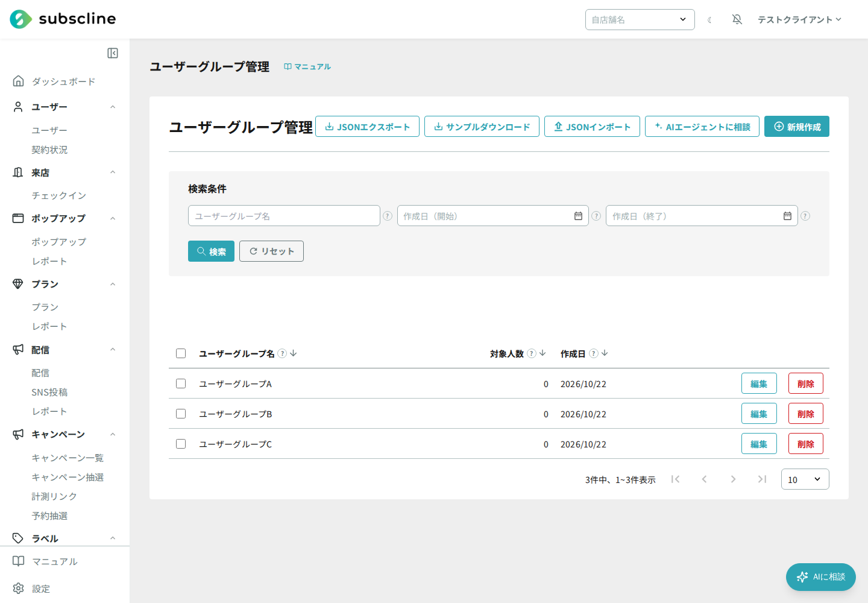Sort by ユーザーグループ名 arrow

[x=294, y=353]
